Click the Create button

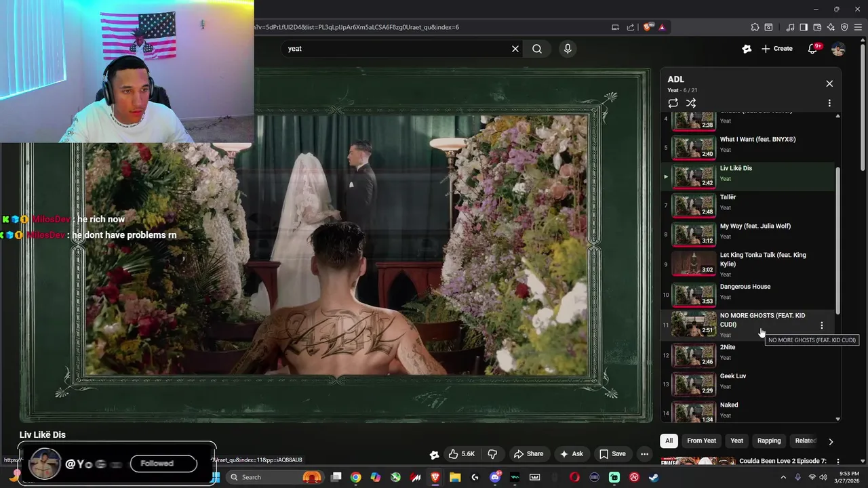click(776, 49)
